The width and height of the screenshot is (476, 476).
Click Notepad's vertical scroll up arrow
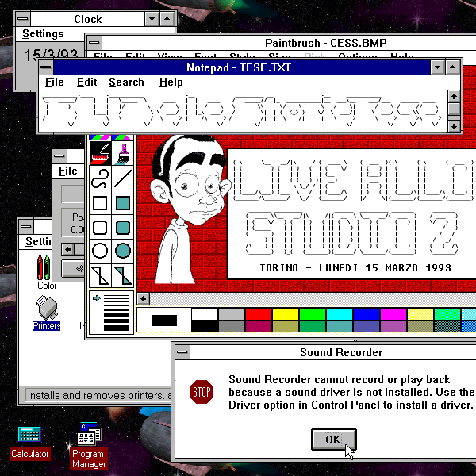(x=454, y=97)
